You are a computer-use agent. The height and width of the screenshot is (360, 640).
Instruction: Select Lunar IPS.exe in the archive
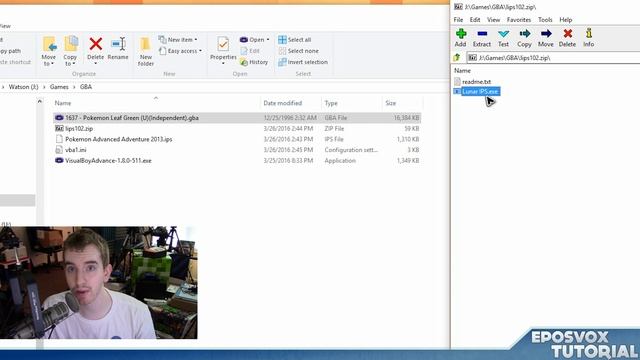click(480, 91)
